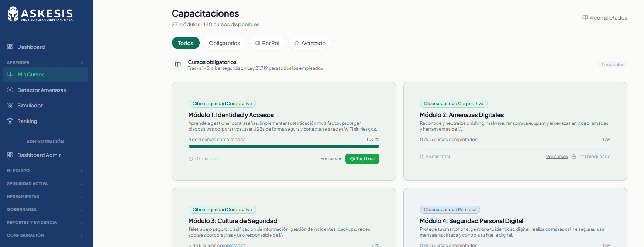Screen dimensions: 644x247
Task: Open Módulo 4: Seguridad Personal Digital title
Action: (x=472, y=221)
